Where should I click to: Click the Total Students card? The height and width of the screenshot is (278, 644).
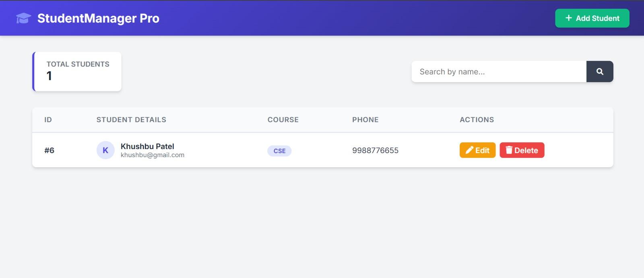tap(77, 71)
